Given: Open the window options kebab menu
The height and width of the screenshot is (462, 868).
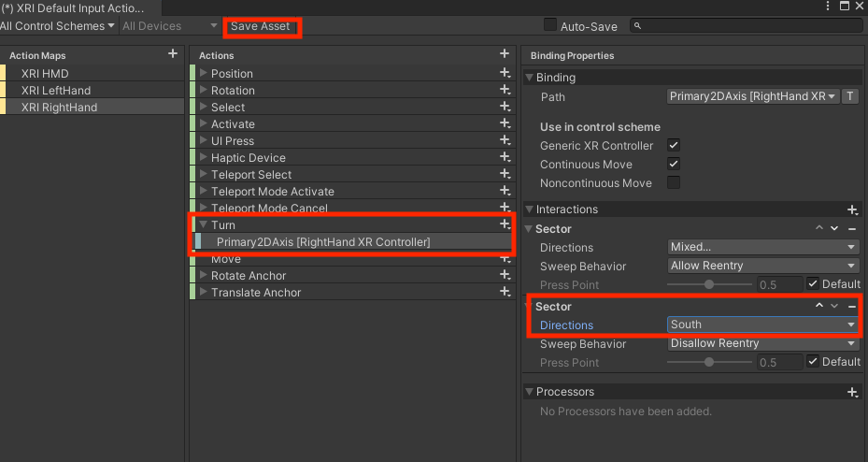Looking at the screenshot, I should coord(828,7).
